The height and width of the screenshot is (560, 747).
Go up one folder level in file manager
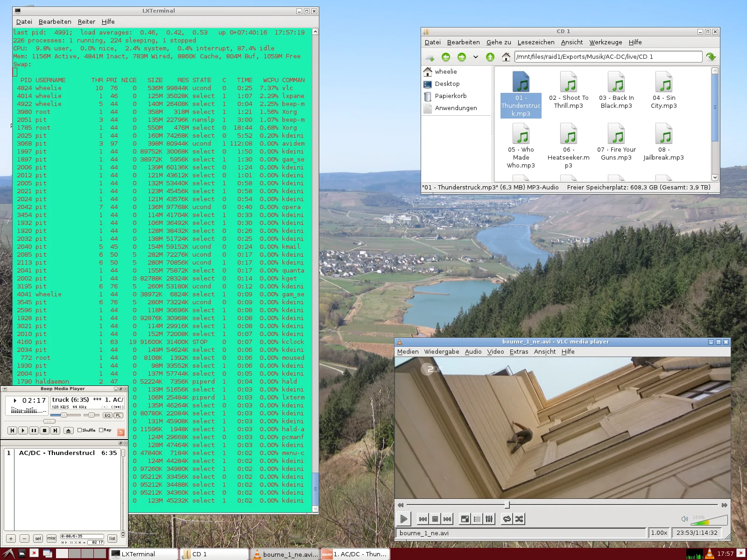coord(490,57)
